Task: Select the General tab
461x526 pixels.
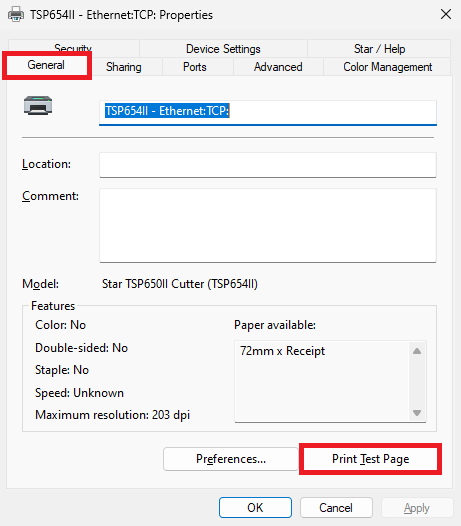Action: point(46,65)
